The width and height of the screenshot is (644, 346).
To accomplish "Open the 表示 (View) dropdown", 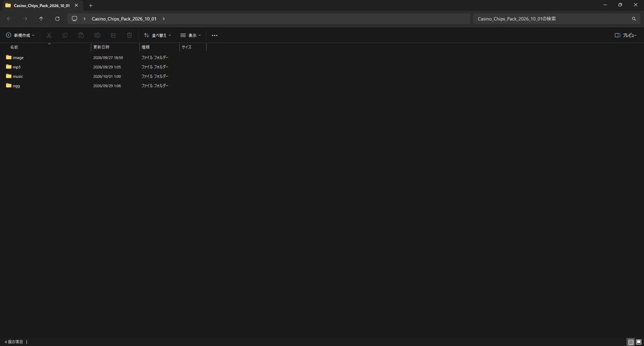I will tap(191, 35).
